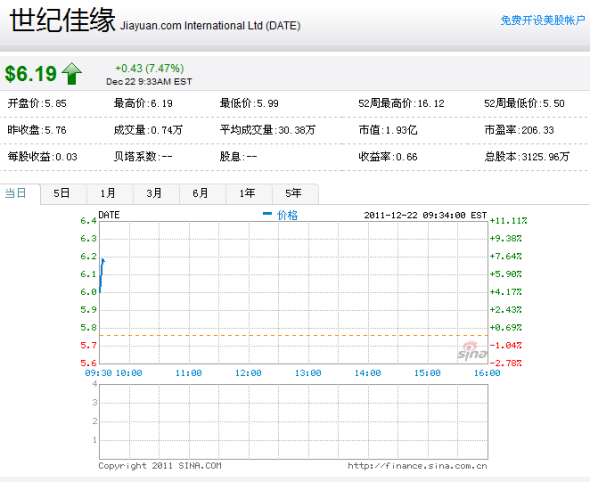Image resolution: width=590 pixels, height=482 pixels.
Task: Click the 市盈率:206.33 value
Action: (519, 130)
